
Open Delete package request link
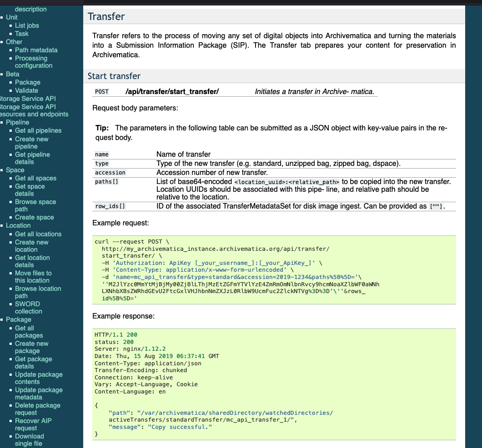point(37,409)
